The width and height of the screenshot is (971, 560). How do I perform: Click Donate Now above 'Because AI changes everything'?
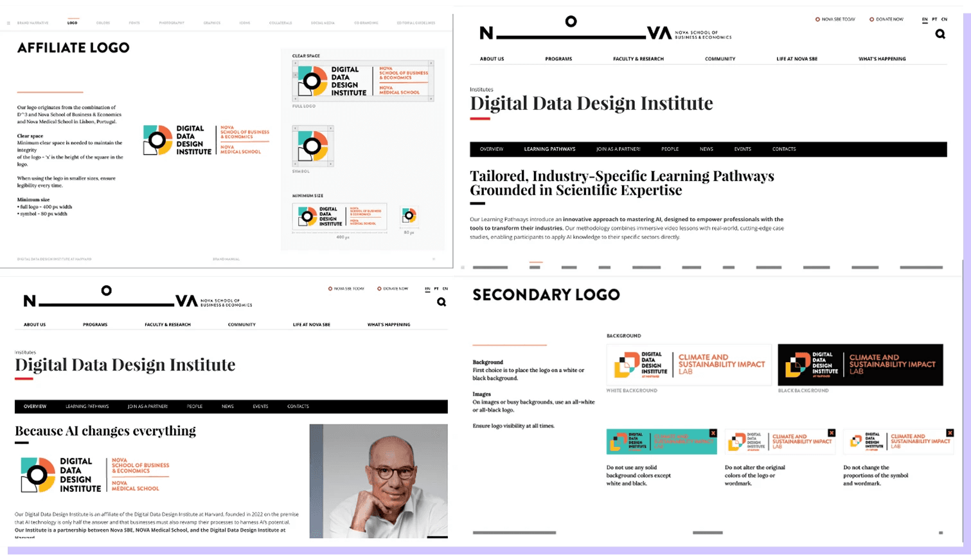pyautogui.click(x=393, y=289)
